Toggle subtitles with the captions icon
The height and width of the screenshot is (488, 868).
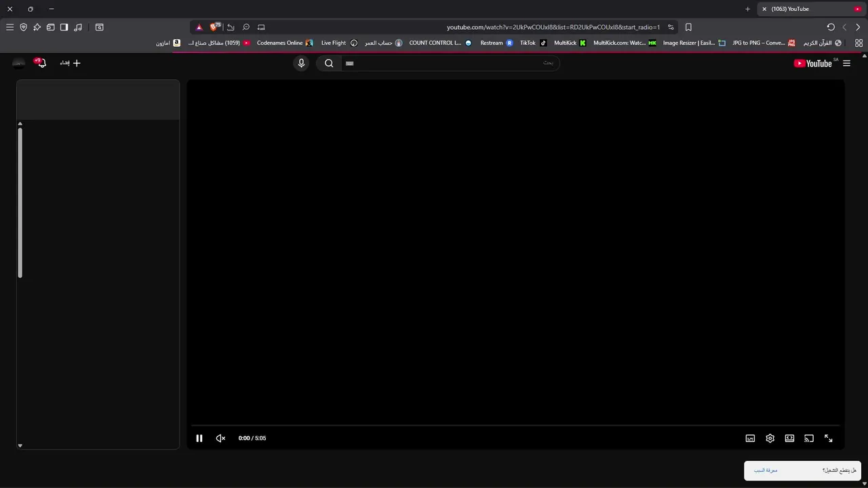(x=750, y=439)
